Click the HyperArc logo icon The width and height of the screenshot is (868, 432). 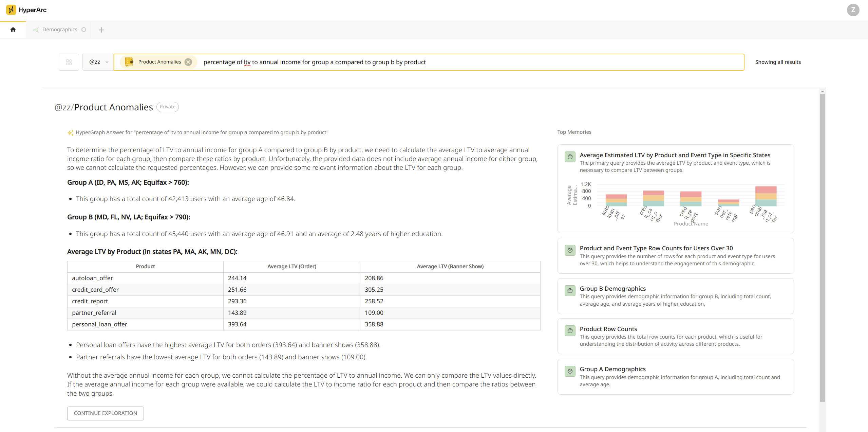tap(11, 10)
